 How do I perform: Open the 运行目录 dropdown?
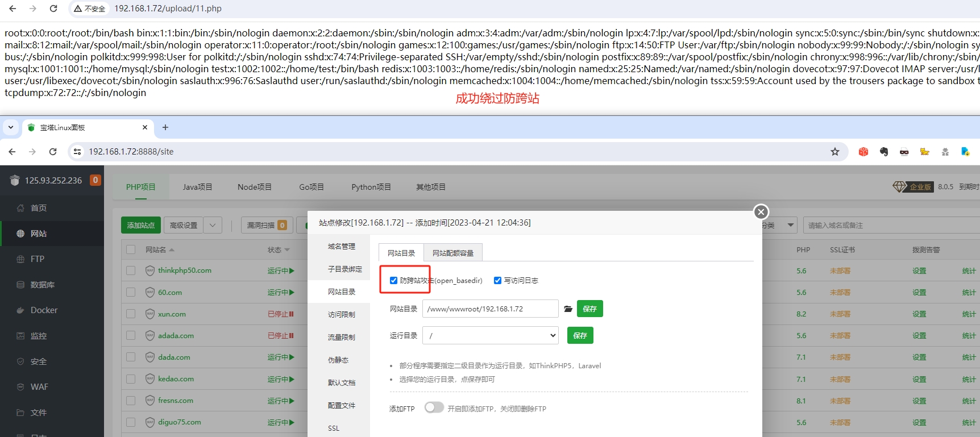(x=491, y=335)
